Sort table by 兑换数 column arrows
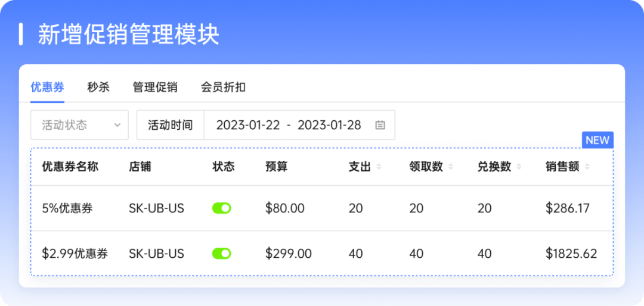 tap(519, 167)
